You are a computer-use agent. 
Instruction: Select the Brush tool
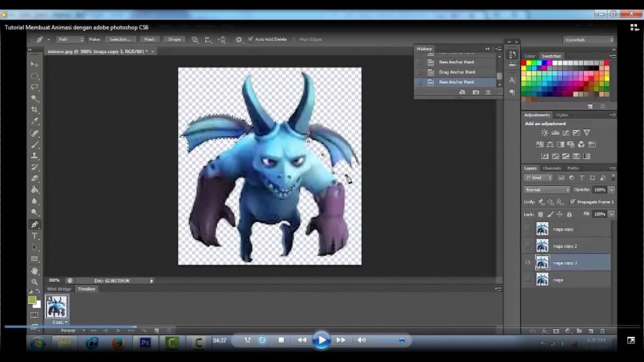pyautogui.click(x=35, y=145)
